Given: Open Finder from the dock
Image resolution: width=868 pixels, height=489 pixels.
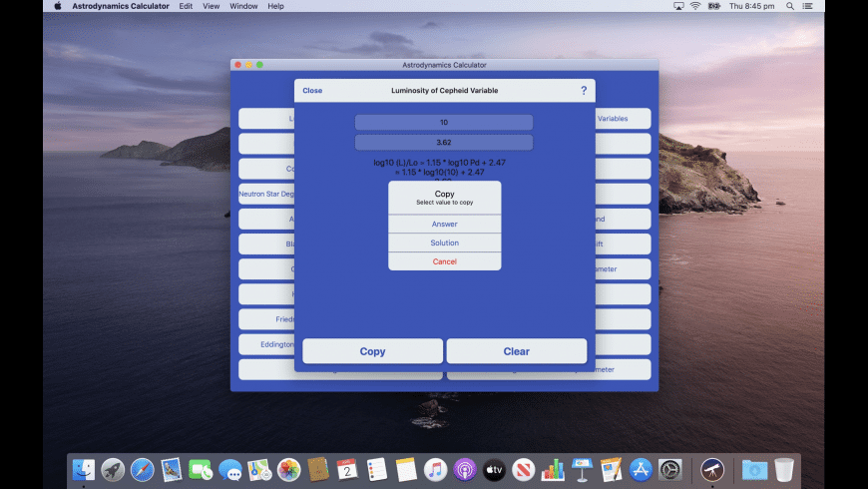Looking at the screenshot, I should (x=84, y=470).
